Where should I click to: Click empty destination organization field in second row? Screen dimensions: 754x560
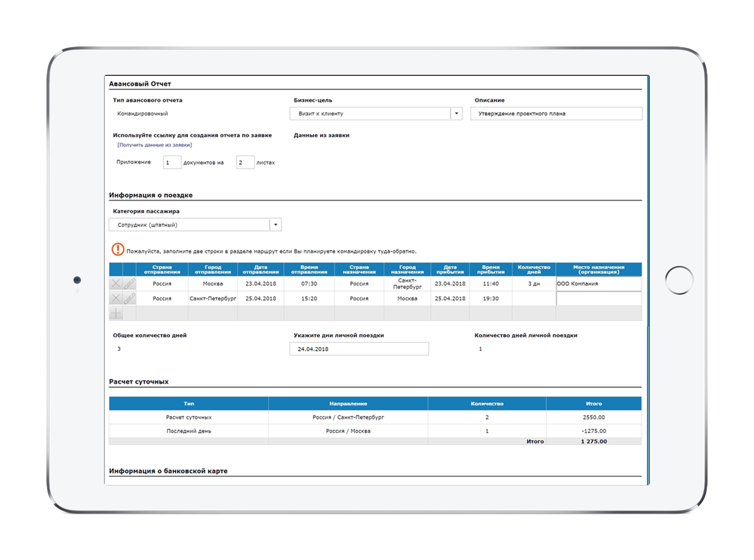point(598,299)
